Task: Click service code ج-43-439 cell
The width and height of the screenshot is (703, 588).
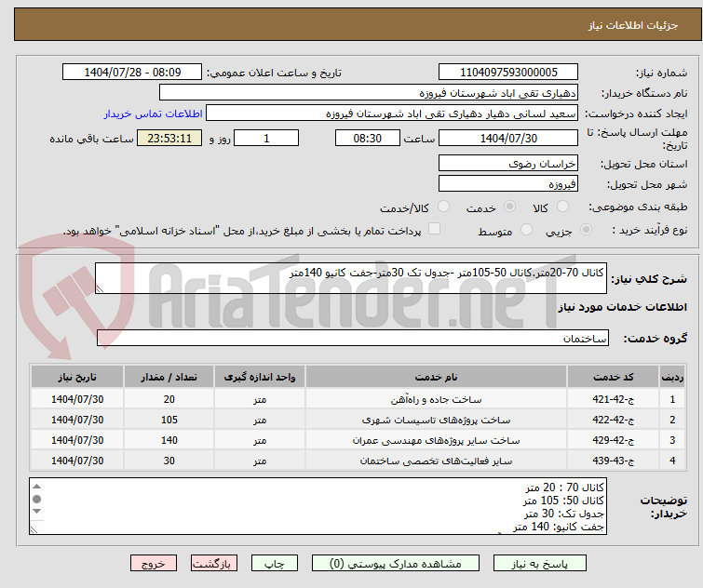Action: pyautogui.click(x=613, y=461)
